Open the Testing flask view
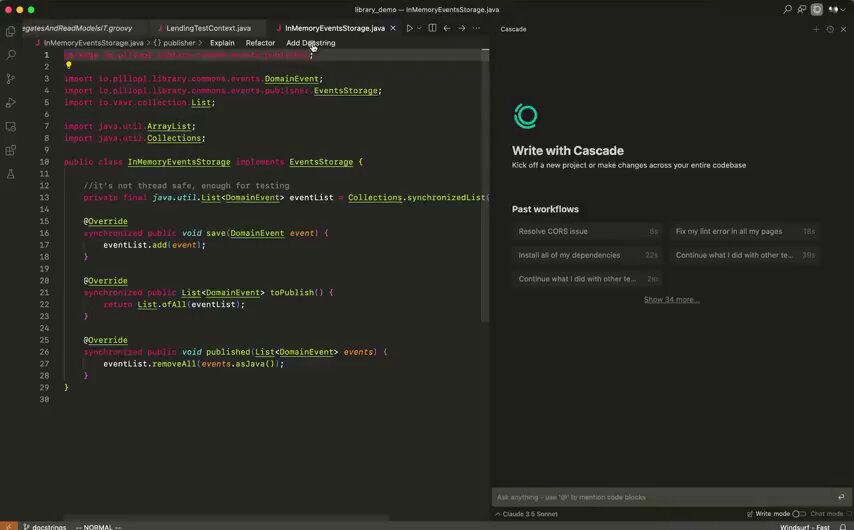 (x=10, y=174)
